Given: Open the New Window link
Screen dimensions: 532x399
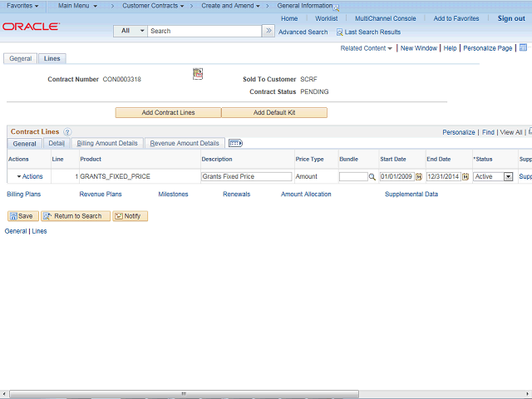Looking at the screenshot, I should (419, 48).
